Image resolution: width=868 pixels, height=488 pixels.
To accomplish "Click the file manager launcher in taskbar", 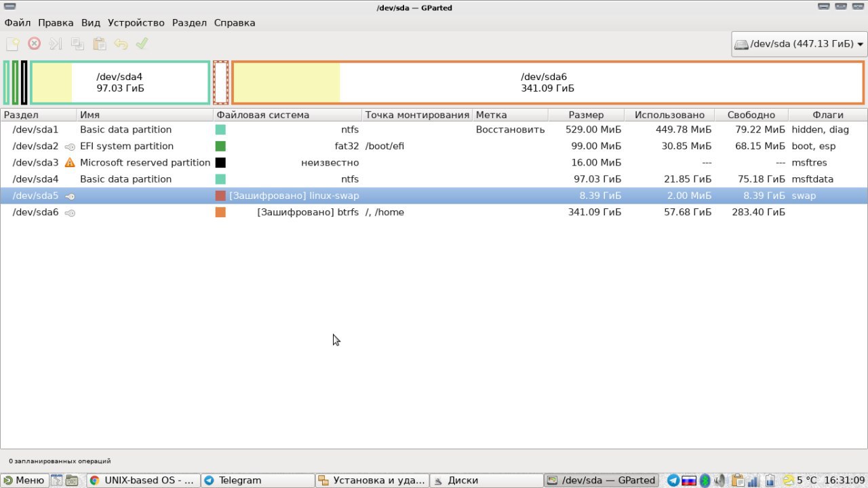I will pos(71,481).
